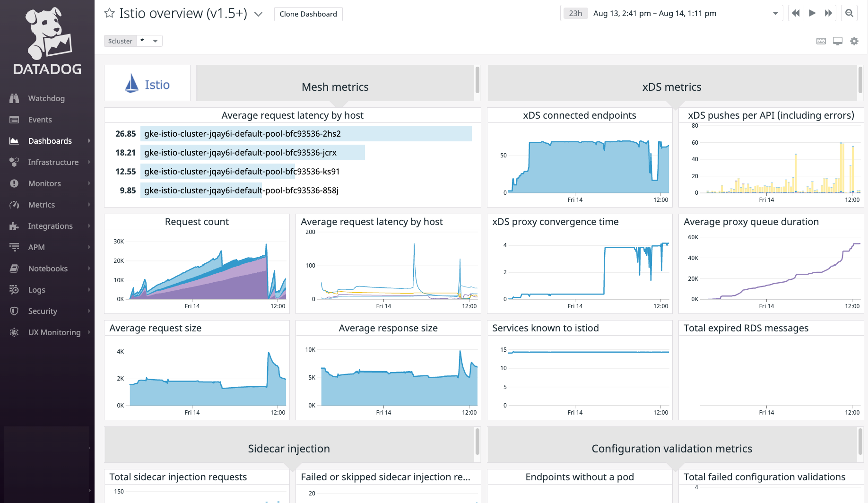Select the Events icon in the sidebar
The height and width of the screenshot is (503, 868).
(x=15, y=120)
